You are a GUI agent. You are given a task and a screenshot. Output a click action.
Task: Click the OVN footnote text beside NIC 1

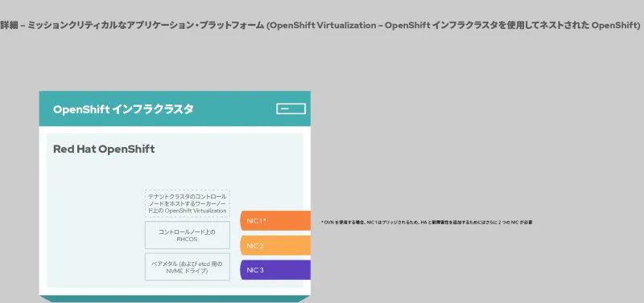click(427, 223)
